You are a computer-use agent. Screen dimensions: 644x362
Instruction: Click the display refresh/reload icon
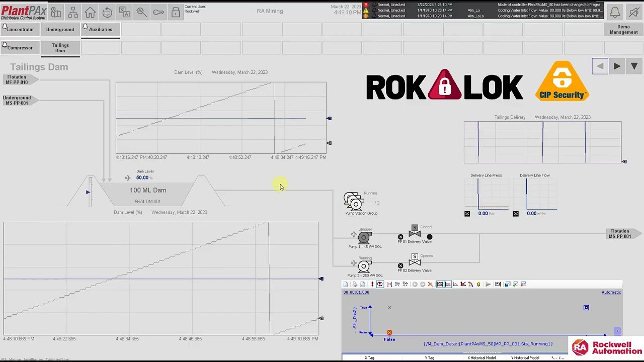coord(107,13)
